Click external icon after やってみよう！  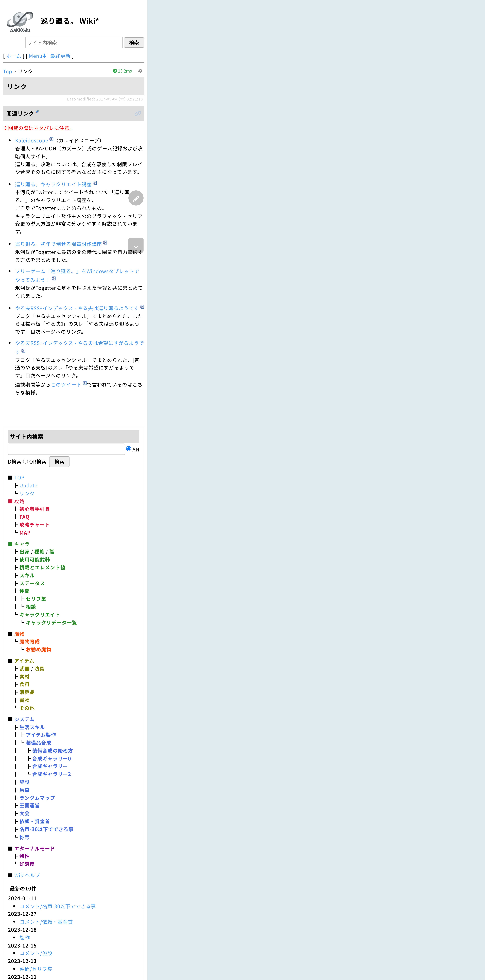[54, 278]
